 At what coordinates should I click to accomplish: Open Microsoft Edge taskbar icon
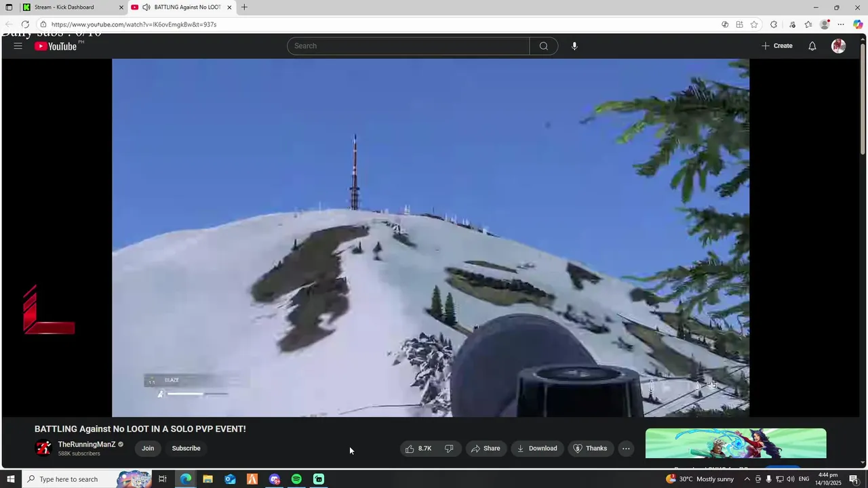tap(186, 479)
